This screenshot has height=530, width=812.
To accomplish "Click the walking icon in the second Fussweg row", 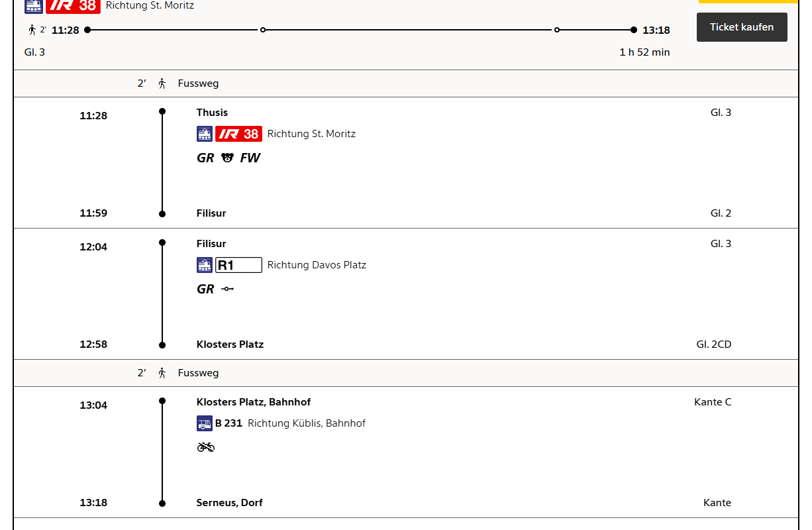I will 162,373.
